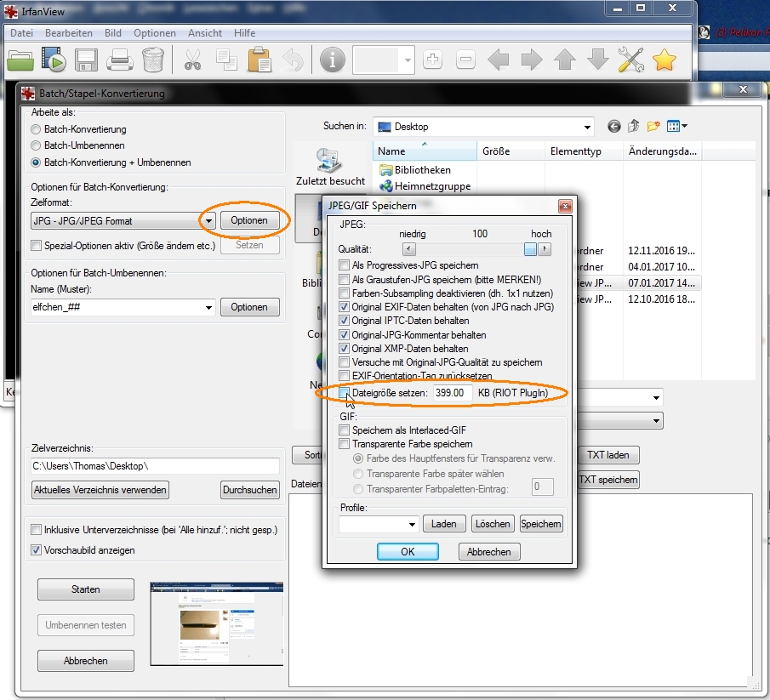Close the JPEG/GIF Speichern dialog
This screenshot has height=700, width=770.
click(x=565, y=206)
